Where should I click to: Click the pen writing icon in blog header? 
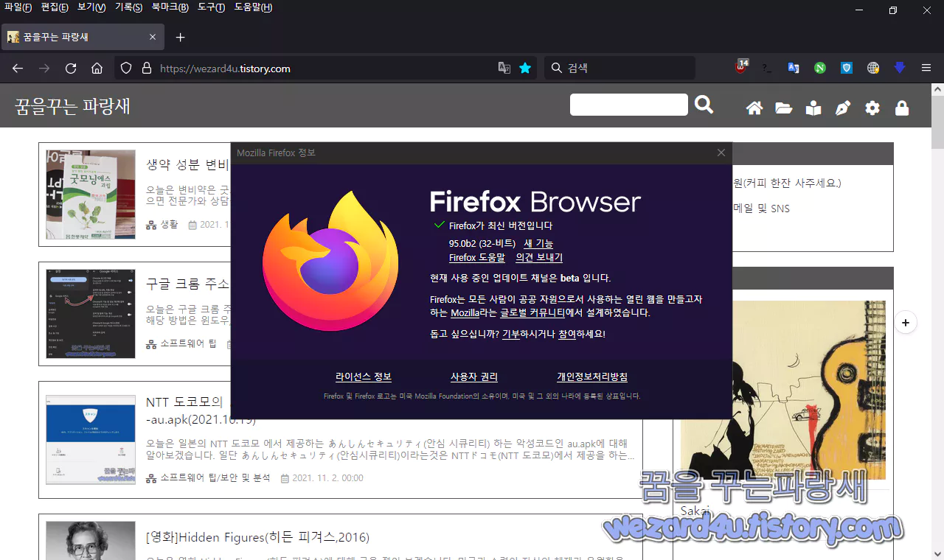click(843, 108)
